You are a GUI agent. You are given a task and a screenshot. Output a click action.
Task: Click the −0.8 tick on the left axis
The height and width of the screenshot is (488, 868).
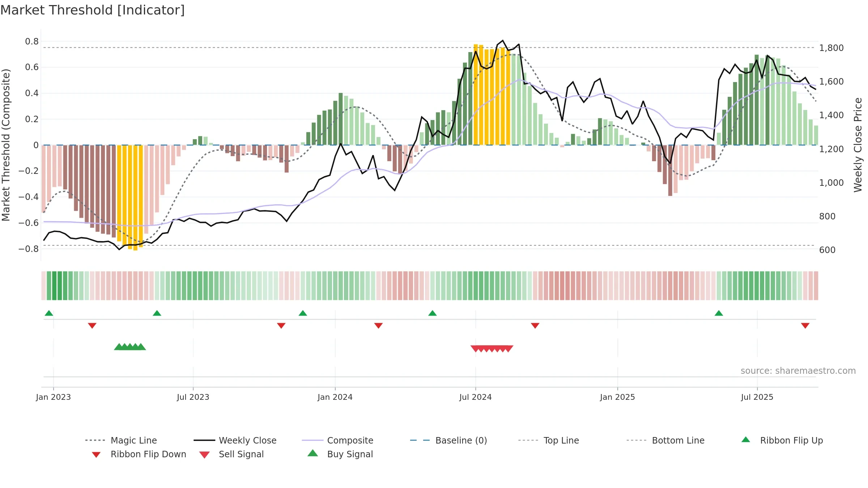29,249
